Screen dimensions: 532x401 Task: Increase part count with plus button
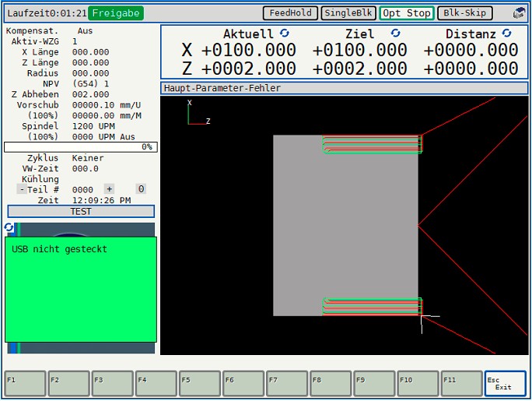(109, 189)
